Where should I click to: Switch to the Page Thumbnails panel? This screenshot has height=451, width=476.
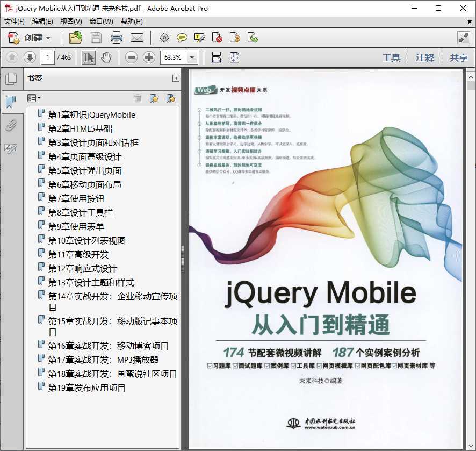click(x=12, y=78)
